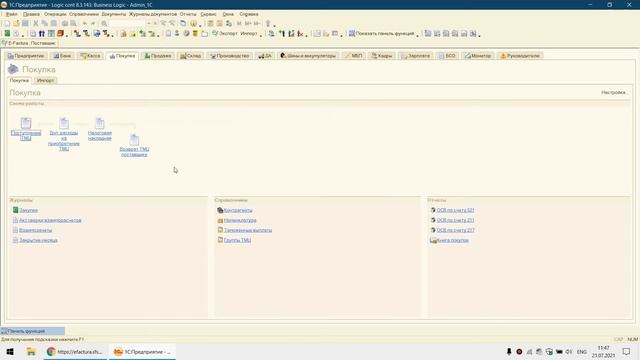This screenshot has height=360, width=640.
Task: Click the Экспорт toolbar button
Action: pyautogui.click(x=224, y=33)
